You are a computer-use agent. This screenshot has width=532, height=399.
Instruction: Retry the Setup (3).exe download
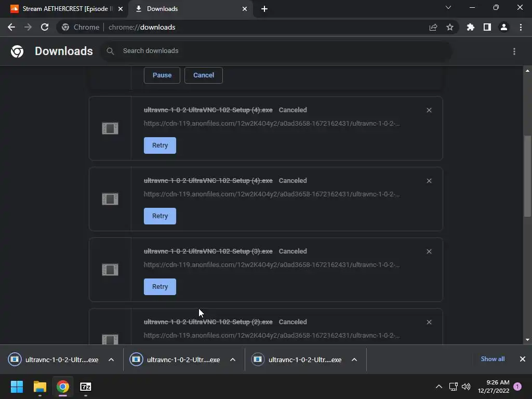pyautogui.click(x=160, y=287)
